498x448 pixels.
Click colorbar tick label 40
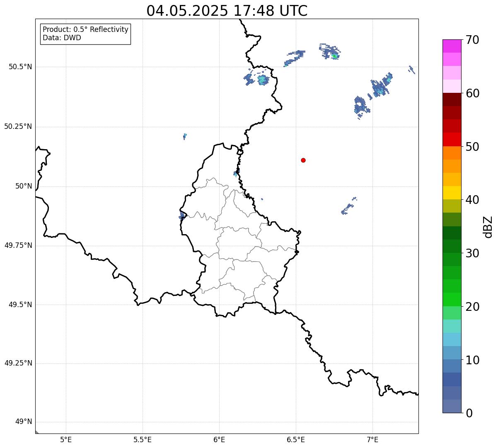pyautogui.click(x=472, y=200)
